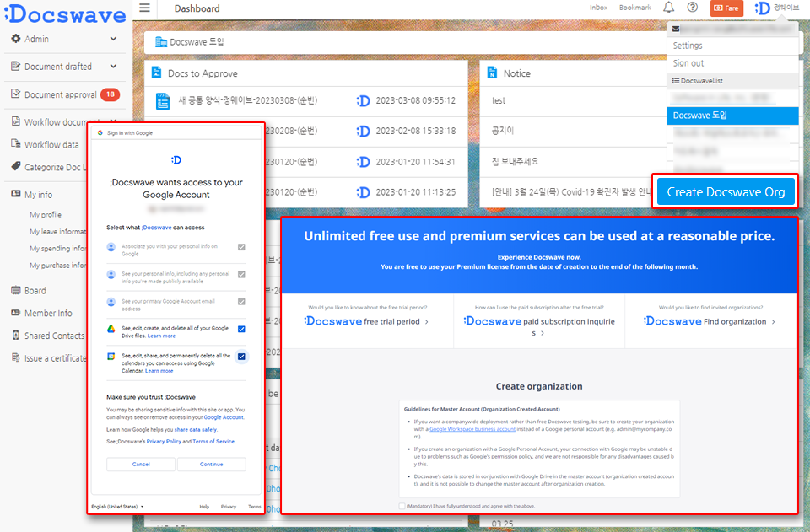Click the Issue a certificate icon
This screenshot has height=532, width=810.
click(16, 357)
